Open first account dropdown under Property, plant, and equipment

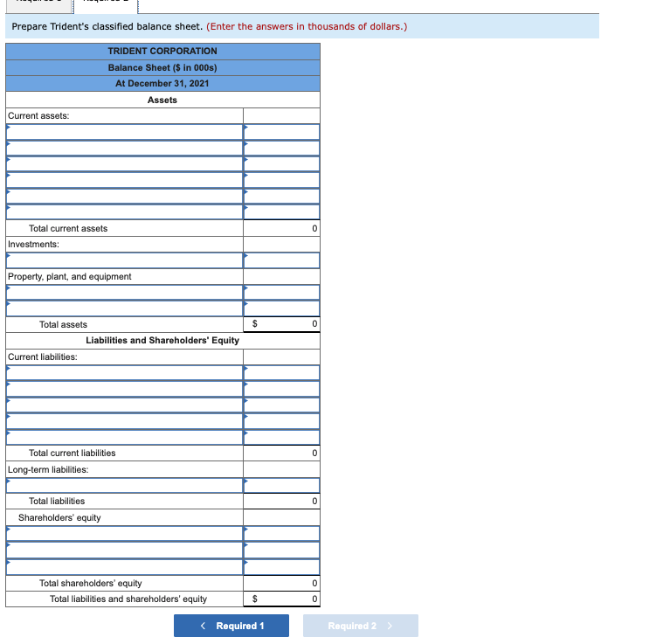coord(124,293)
